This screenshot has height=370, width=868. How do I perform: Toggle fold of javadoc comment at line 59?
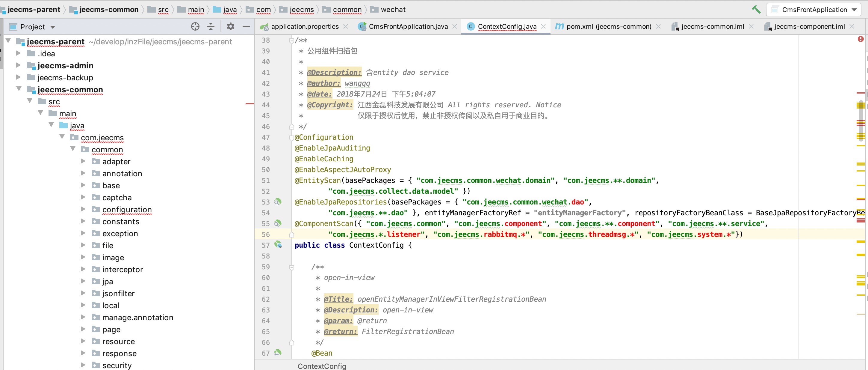(x=291, y=267)
